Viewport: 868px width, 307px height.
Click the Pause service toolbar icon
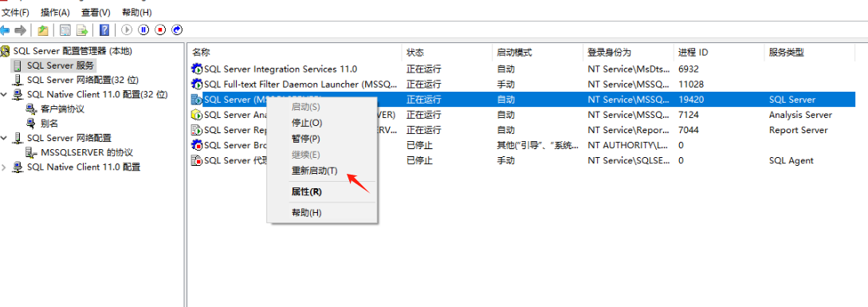pos(143,30)
